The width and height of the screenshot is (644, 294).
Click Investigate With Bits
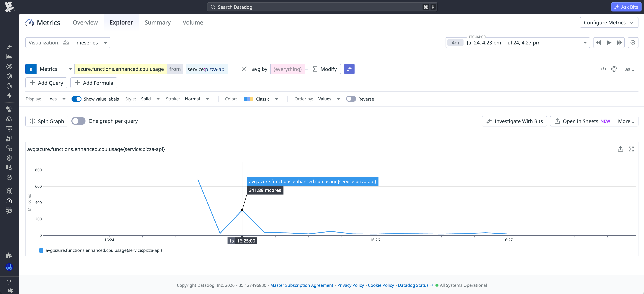pos(514,121)
